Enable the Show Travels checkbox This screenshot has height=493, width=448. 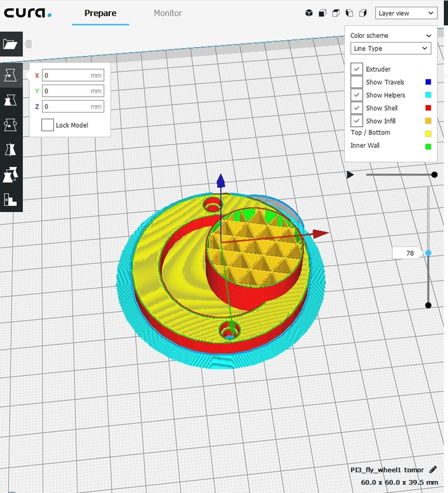pyautogui.click(x=357, y=82)
